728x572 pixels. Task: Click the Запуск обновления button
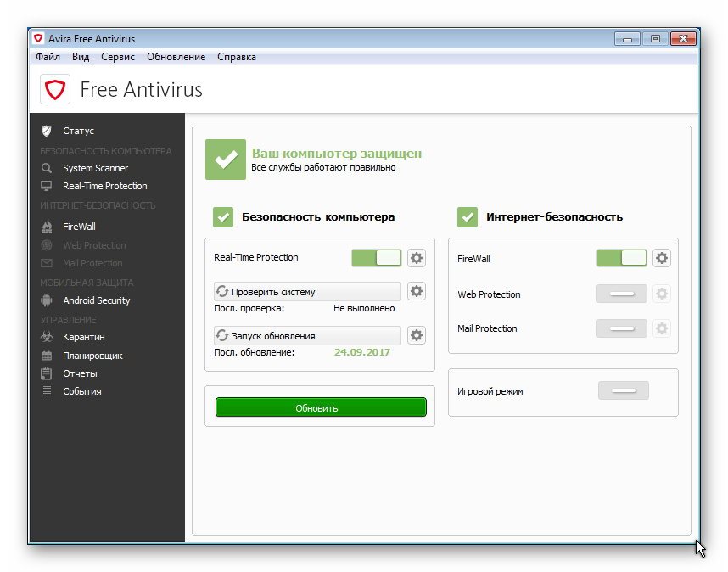pos(306,336)
